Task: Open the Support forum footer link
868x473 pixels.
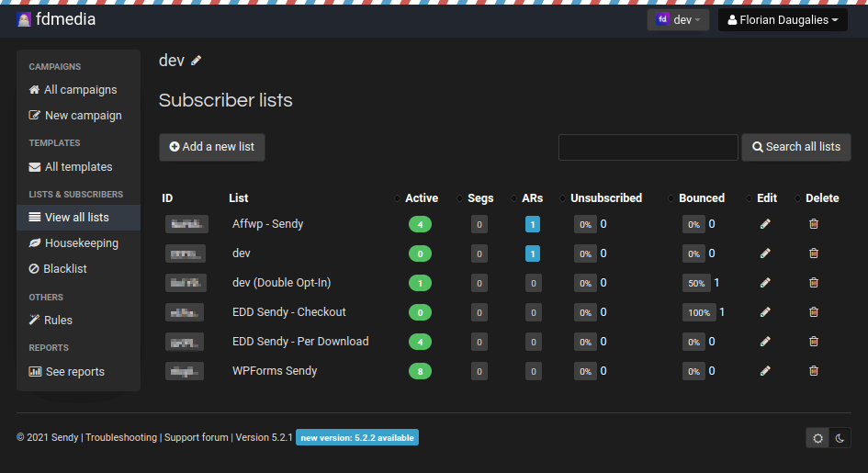Action: pyautogui.click(x=196, y=437)
